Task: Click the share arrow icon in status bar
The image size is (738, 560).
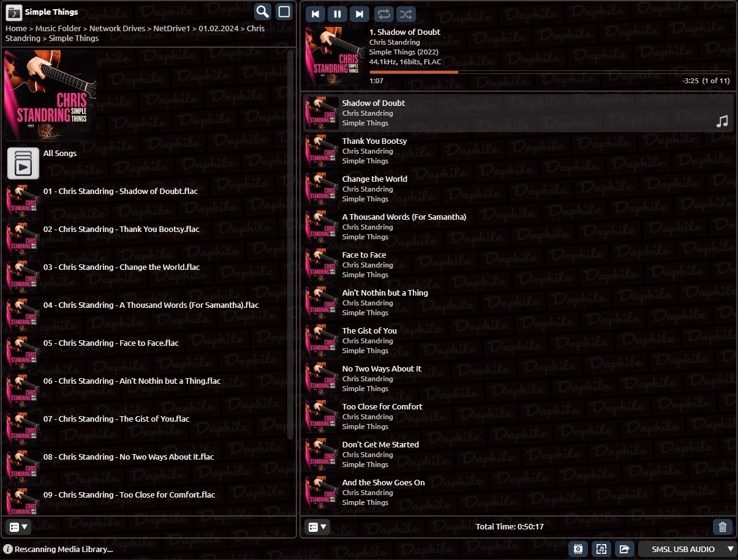Action: [624, 549]
